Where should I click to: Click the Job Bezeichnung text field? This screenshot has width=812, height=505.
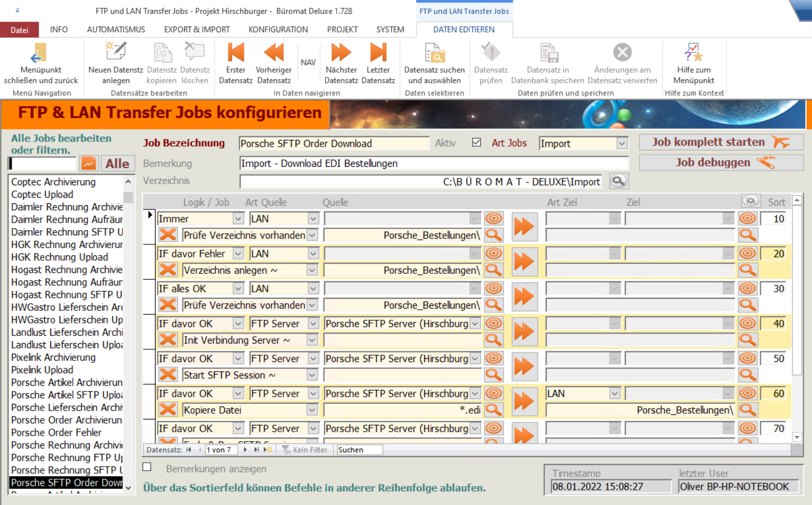pyautogui.click(x=333, y=144)
